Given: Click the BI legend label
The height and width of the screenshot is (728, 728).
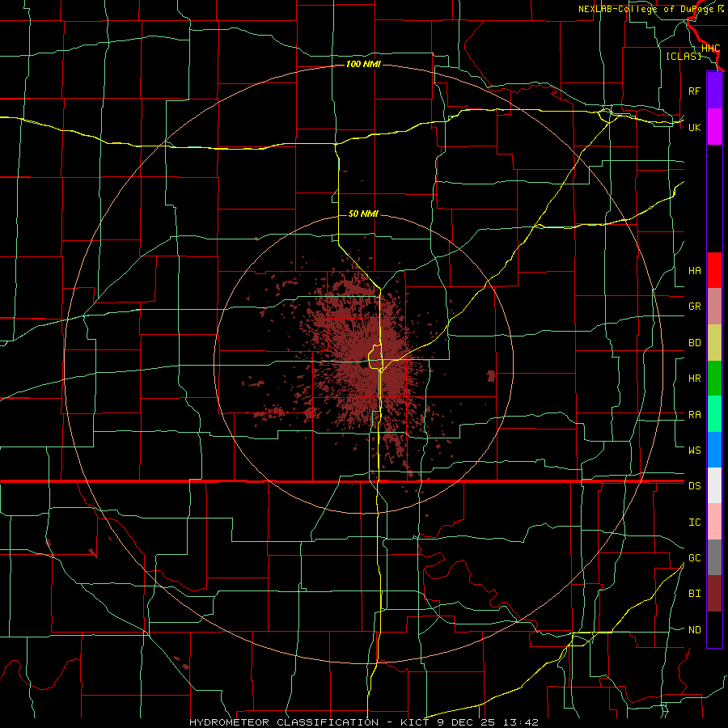Looking at the screenshot, I should (x=694, y=594).
